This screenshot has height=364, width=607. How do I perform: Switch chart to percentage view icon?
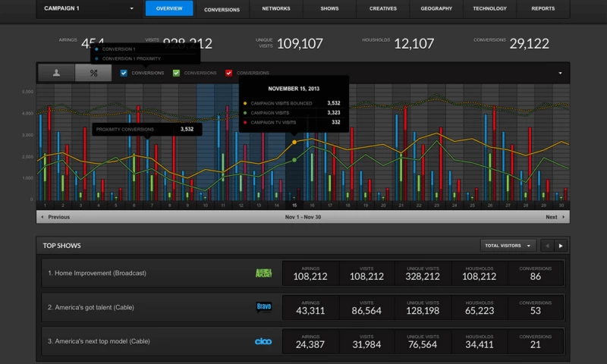93,73
